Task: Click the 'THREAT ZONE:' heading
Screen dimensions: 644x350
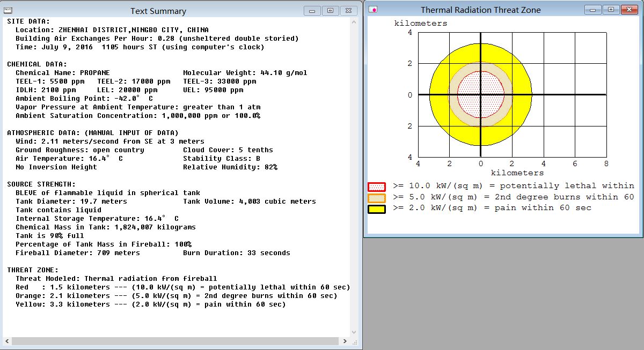Action: click(x=33, y=270)
